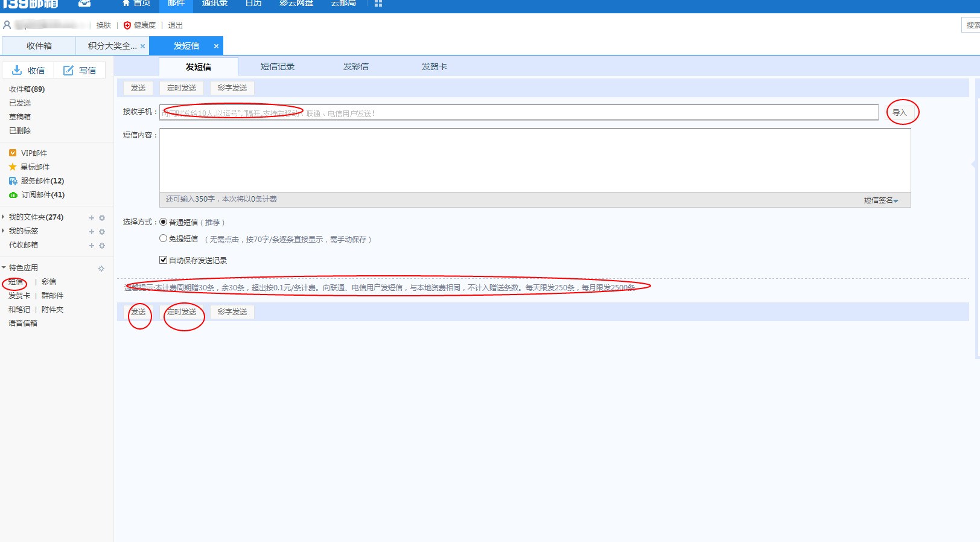Open 群邮件 in sidebar

pyautogui.click(x=52, y=296)
